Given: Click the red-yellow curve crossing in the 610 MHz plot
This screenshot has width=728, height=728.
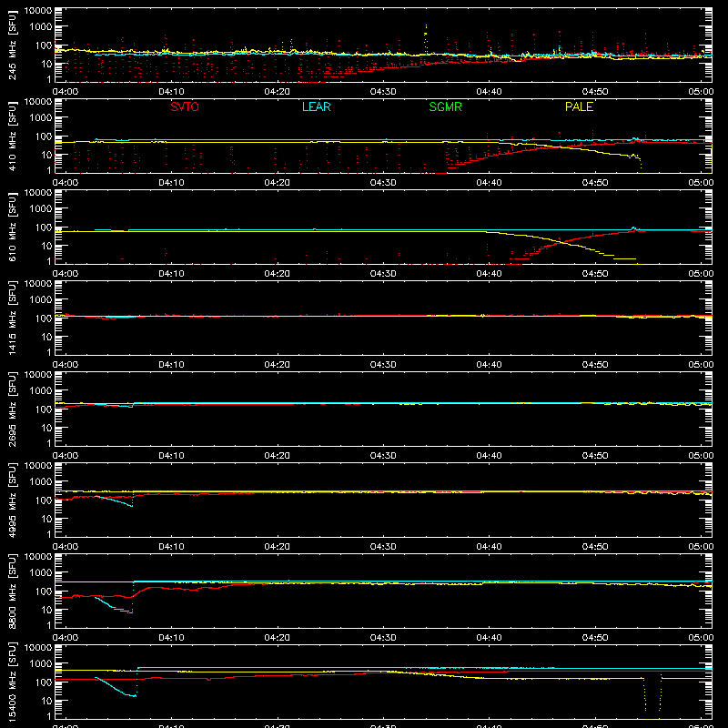Looking at the screenshot, I should click(x=561, y=242).
